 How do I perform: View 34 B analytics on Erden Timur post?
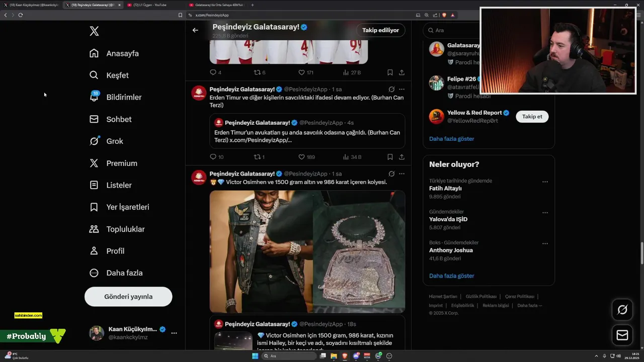(x=352, y=157)
